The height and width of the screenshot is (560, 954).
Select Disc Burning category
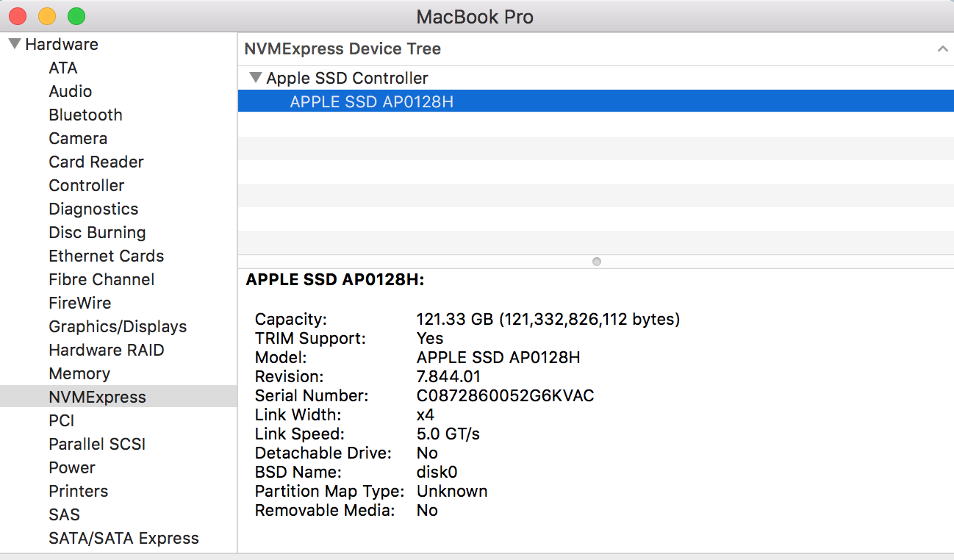point(97,232)
